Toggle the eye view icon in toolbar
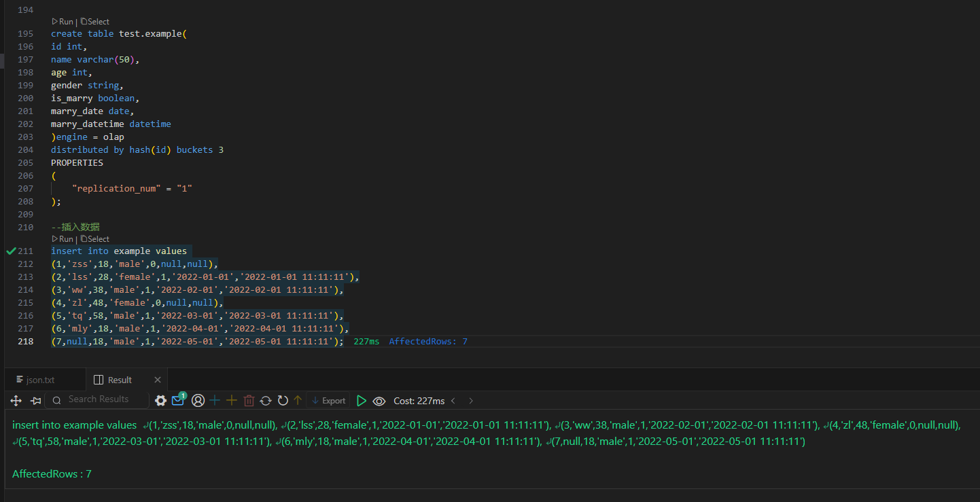The image size is (980, 502). point(379,401)
